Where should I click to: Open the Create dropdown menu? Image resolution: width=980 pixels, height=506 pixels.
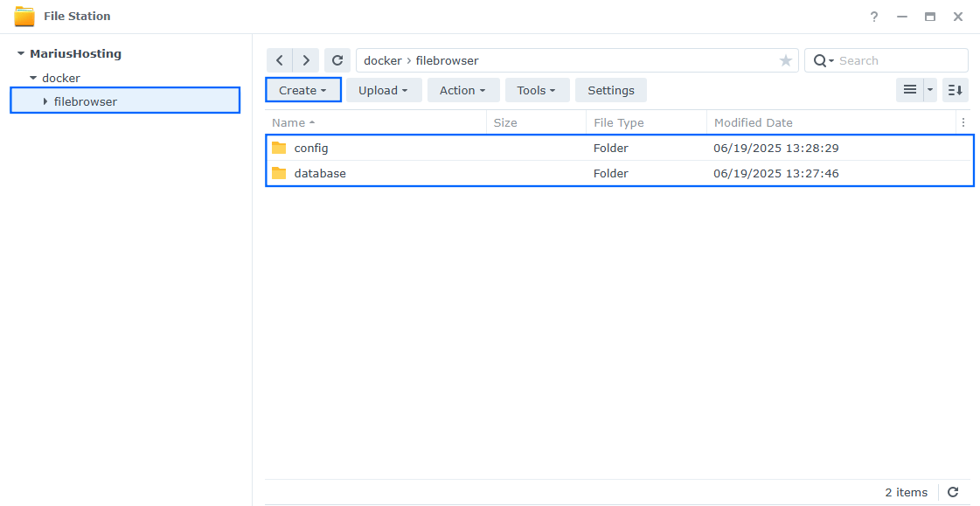pyautogui.click(x=303, y=90)
